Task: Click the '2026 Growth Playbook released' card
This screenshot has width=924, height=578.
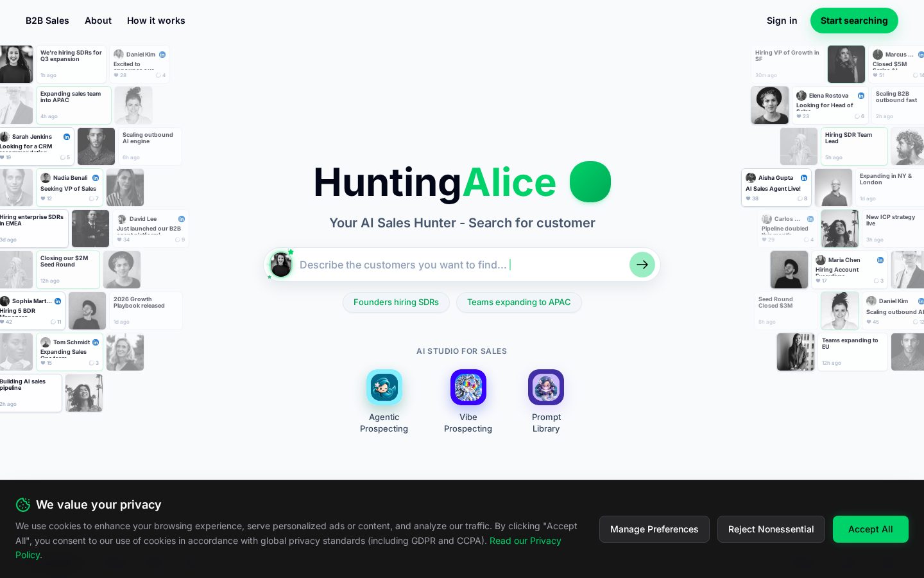Action: point(146,311)
